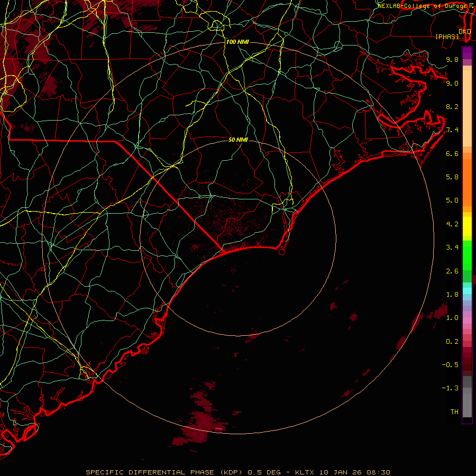Click the 50 NMI range ring label
Screen dimensions: 476x476
pyautogui.click(x=238, y=140)
